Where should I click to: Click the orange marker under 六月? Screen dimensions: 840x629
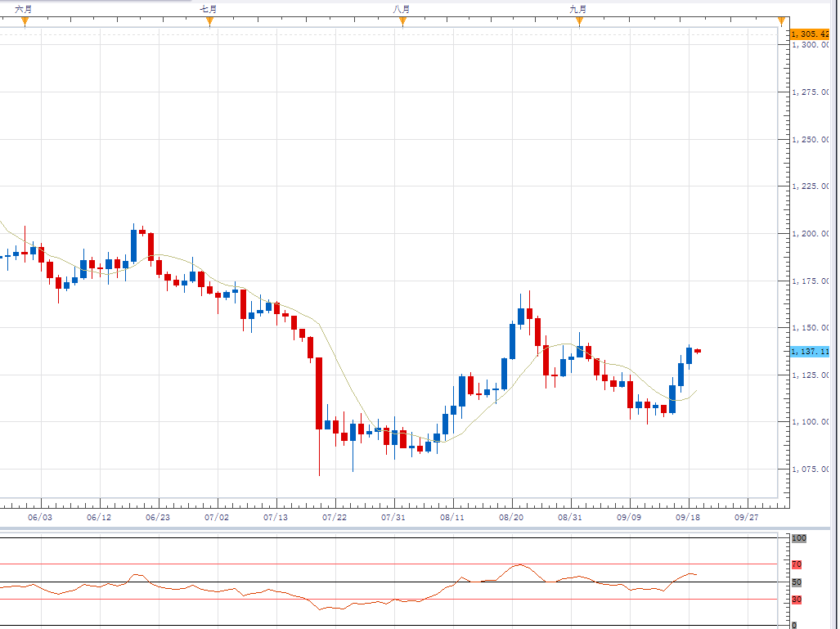click(25, 22)
